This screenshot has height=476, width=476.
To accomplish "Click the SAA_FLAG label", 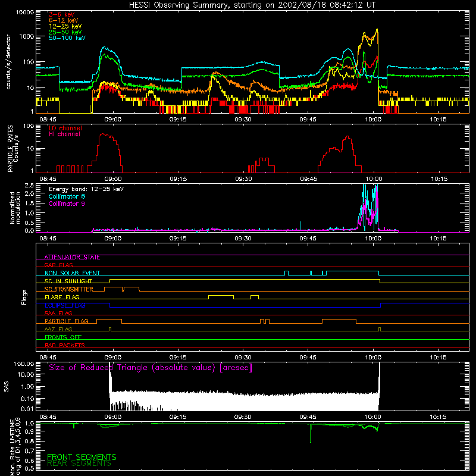I will (x=58, y=313).
